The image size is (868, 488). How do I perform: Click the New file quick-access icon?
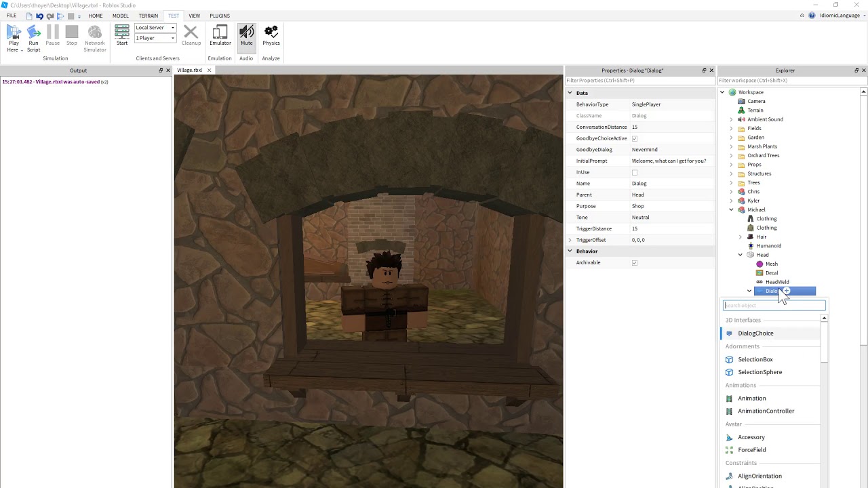pyautogui.click(x=29, y=16)
